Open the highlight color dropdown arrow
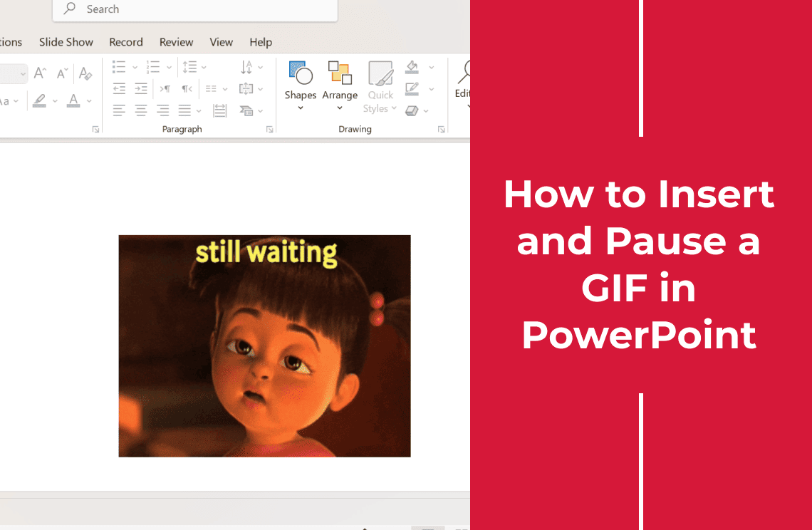Viewport: 812px width, 530px height. click(x=55, y=101)
